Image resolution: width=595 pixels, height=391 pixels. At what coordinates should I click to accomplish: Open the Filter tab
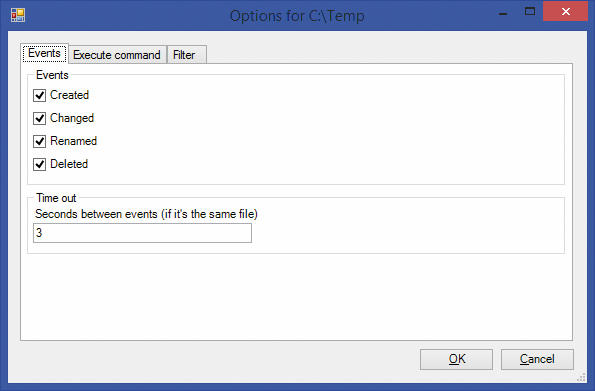pyautogui.click(x=186, y=55)
